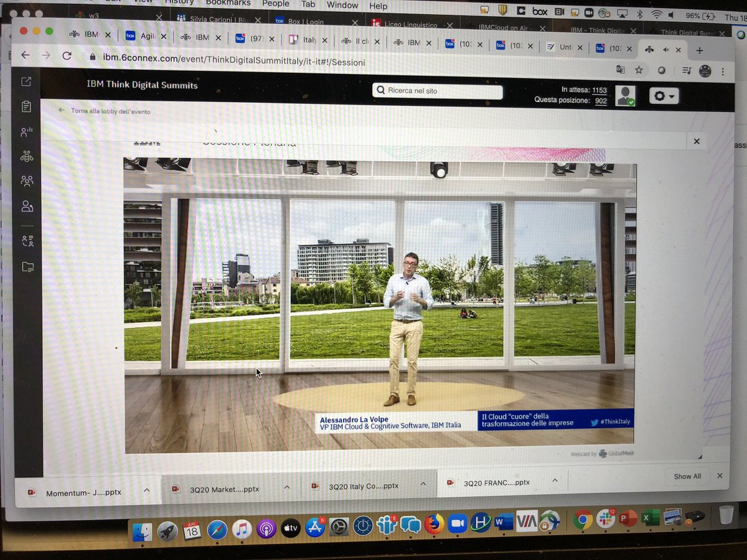Open Microsoft Word in the Dock
Viewport: 747px width, 560px height.
click(503, 521)
